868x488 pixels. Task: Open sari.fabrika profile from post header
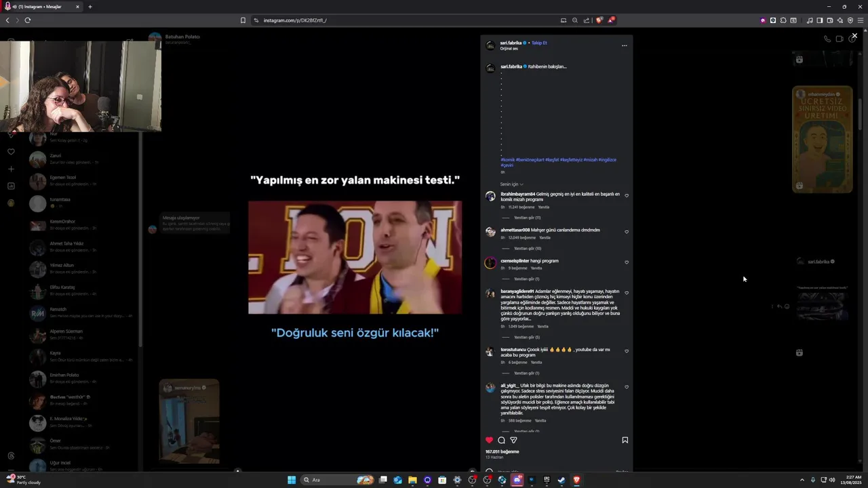click(x=511, y=43)
